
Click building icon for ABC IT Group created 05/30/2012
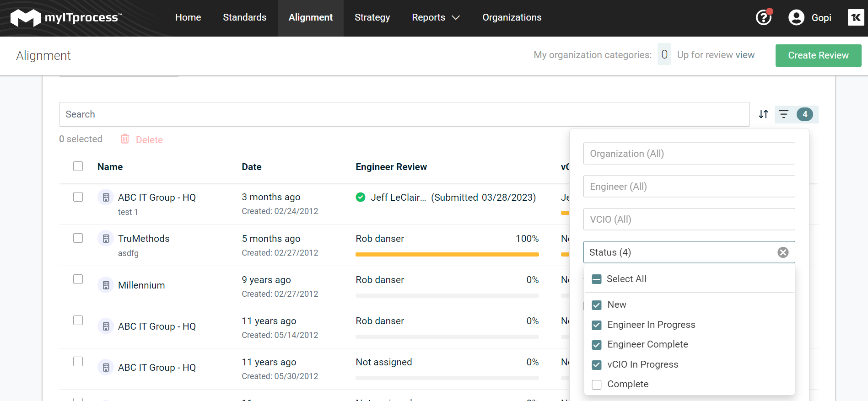[x=106, y=367]
